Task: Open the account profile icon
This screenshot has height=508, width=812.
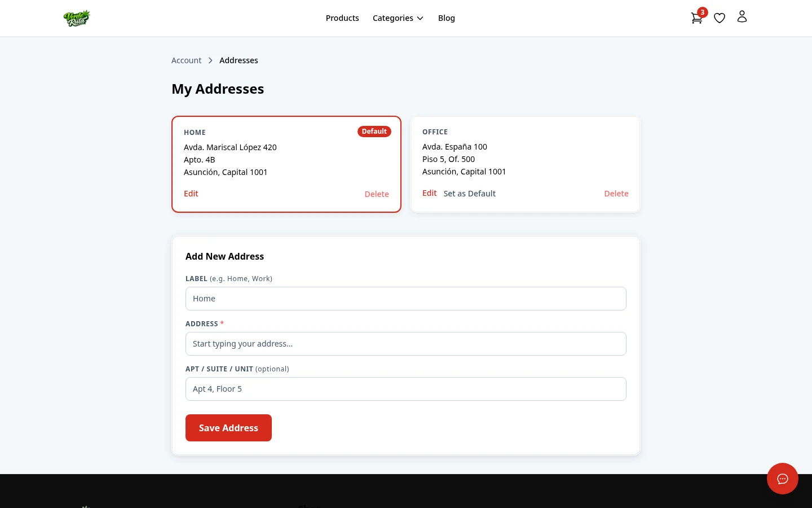Action: [742, 17]
